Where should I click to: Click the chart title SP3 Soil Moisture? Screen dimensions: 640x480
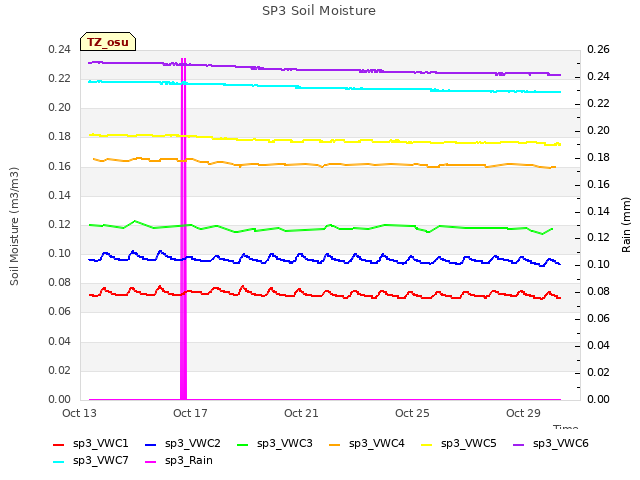pyautogui.click(x=319, y=11)
